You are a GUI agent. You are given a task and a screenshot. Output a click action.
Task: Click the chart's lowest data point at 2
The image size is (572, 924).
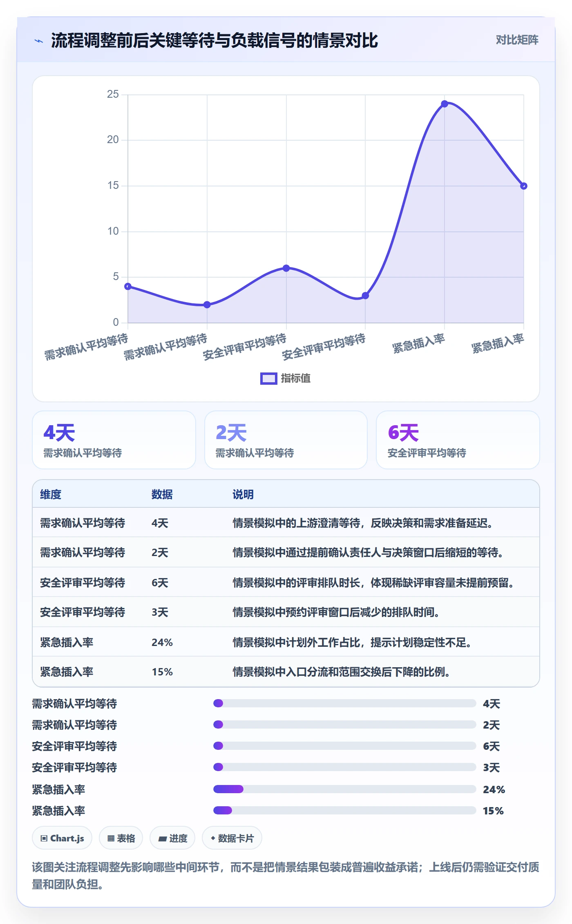pyautogui.click(x=207, y=305)
